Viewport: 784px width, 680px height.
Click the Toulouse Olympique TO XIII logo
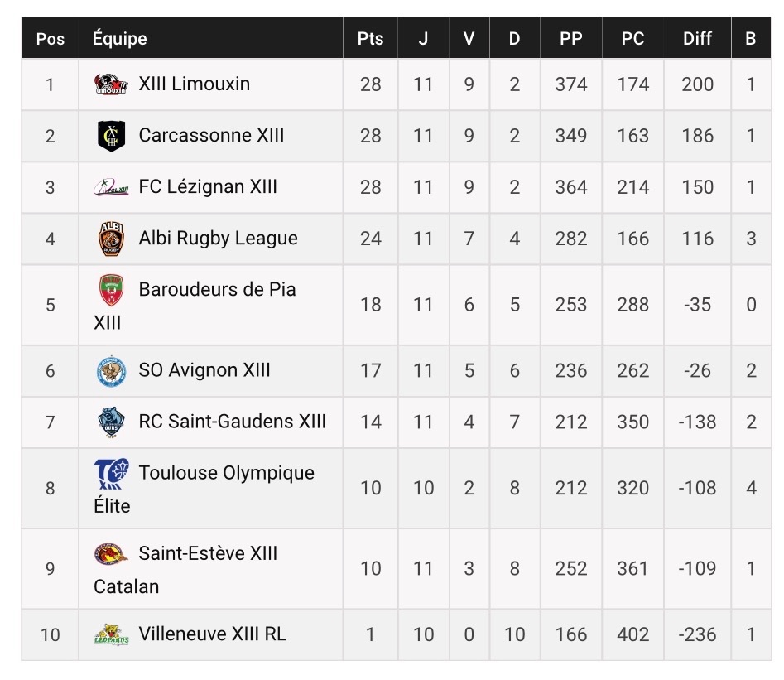[x=111, y=473]
